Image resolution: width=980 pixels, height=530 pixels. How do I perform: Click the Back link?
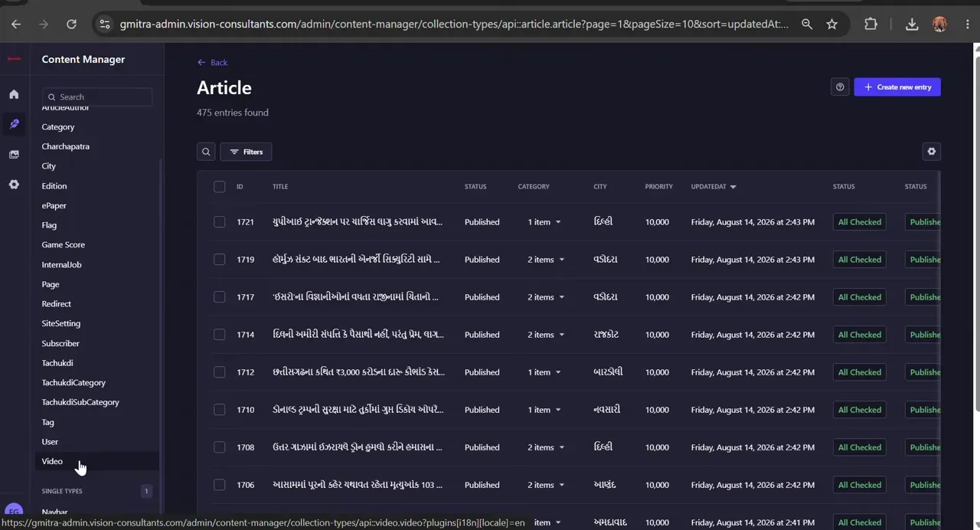coord(212,63)
